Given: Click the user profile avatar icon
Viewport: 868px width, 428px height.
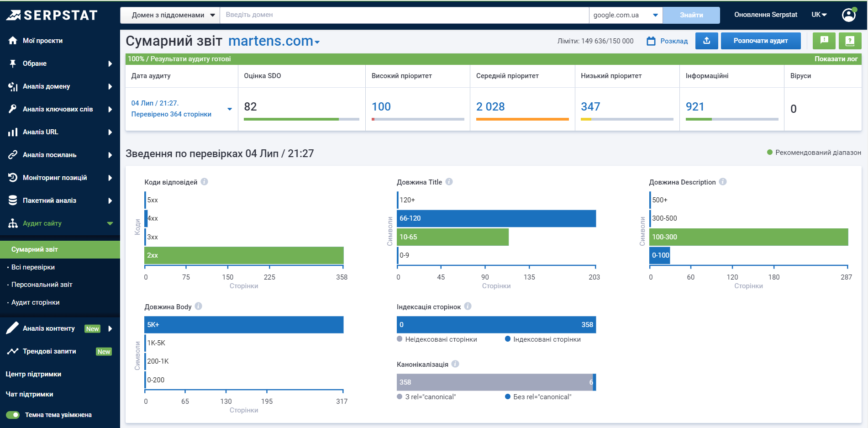Looking at the screenshot, I should [848, 15].
